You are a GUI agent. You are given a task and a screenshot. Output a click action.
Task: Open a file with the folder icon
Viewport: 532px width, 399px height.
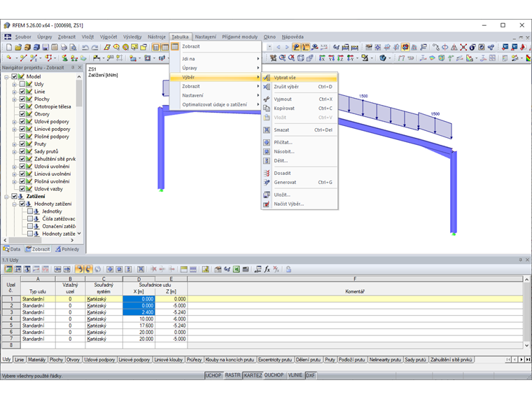click(18, 47)
